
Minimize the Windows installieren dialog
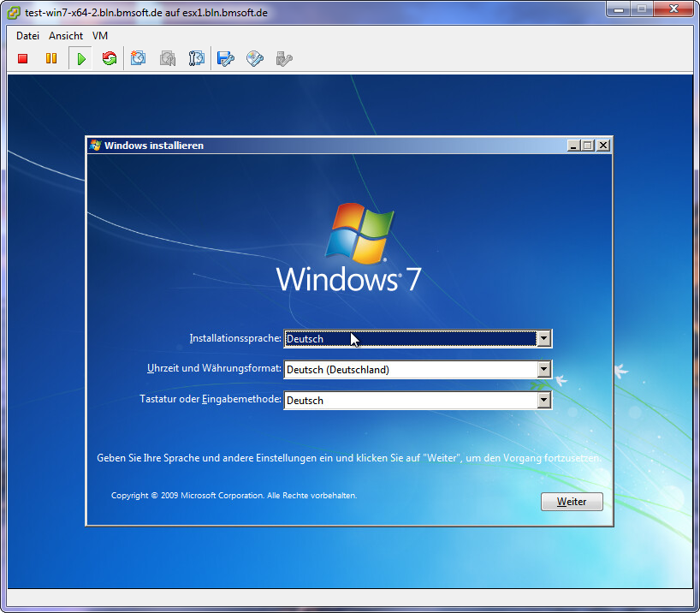click(x=573, y=146)
